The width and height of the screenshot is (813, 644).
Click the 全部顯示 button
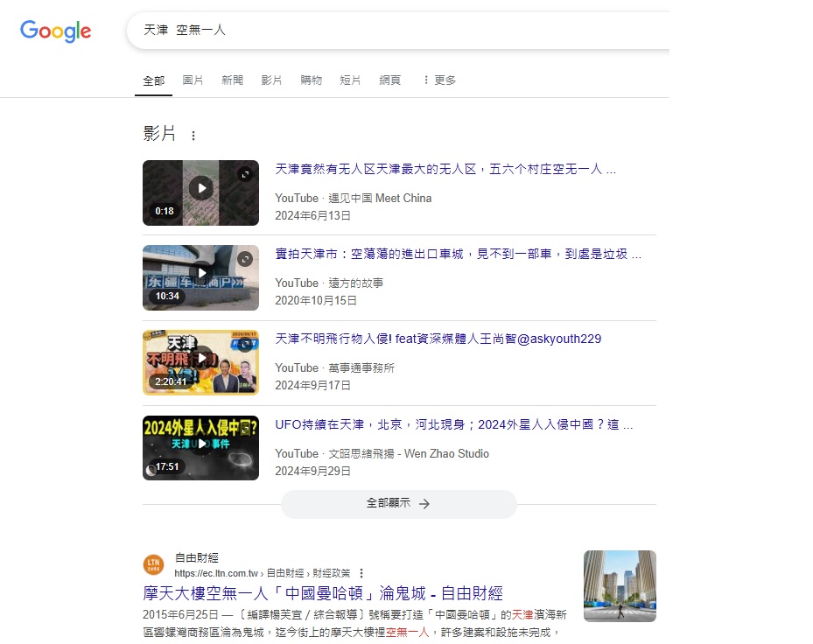399,503
